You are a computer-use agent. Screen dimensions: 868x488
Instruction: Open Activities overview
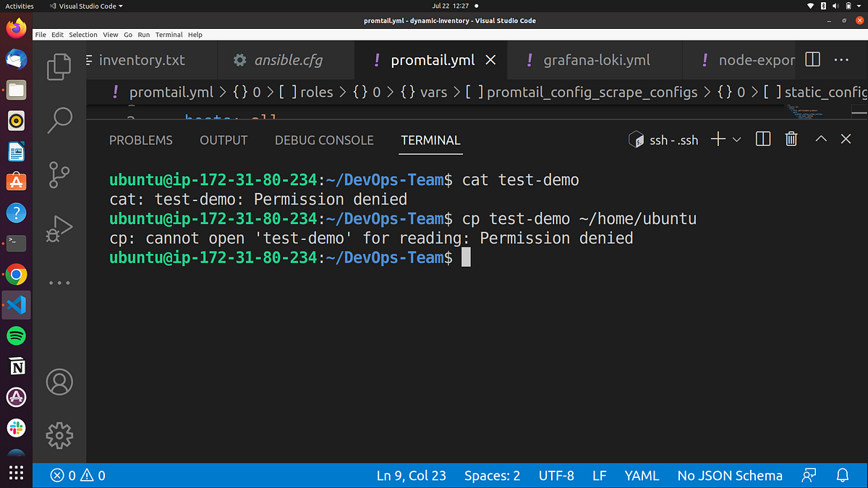point(20,6)
